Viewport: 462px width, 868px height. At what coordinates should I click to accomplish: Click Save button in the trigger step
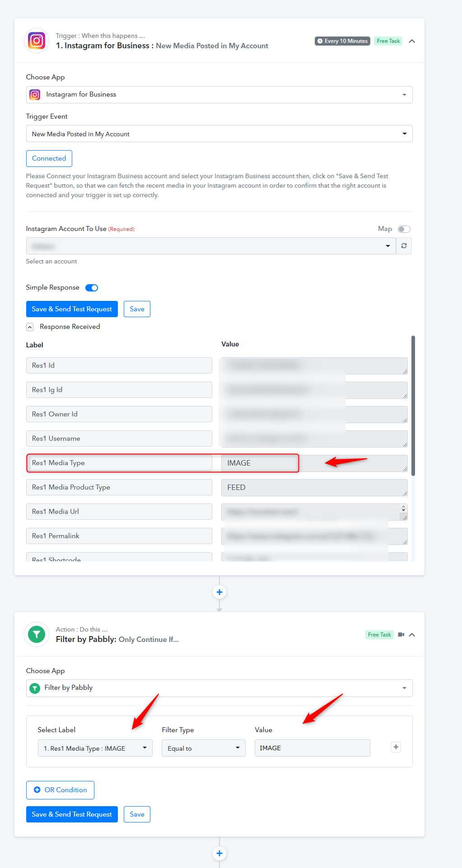[x=137, y=309]
